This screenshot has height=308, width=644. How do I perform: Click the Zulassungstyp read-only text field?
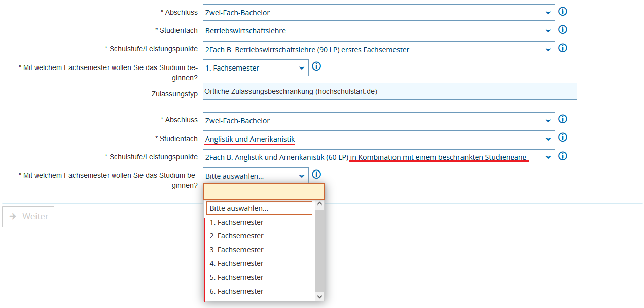(x=389, y=92)
